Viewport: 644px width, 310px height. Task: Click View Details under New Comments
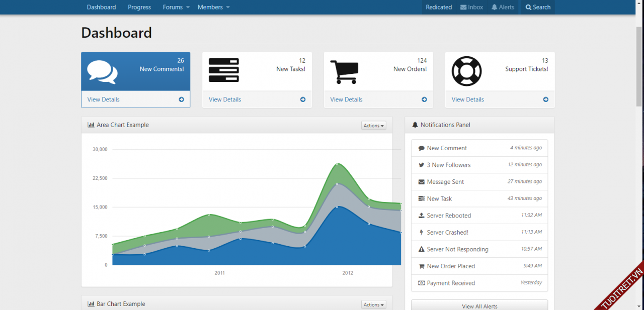104,99
